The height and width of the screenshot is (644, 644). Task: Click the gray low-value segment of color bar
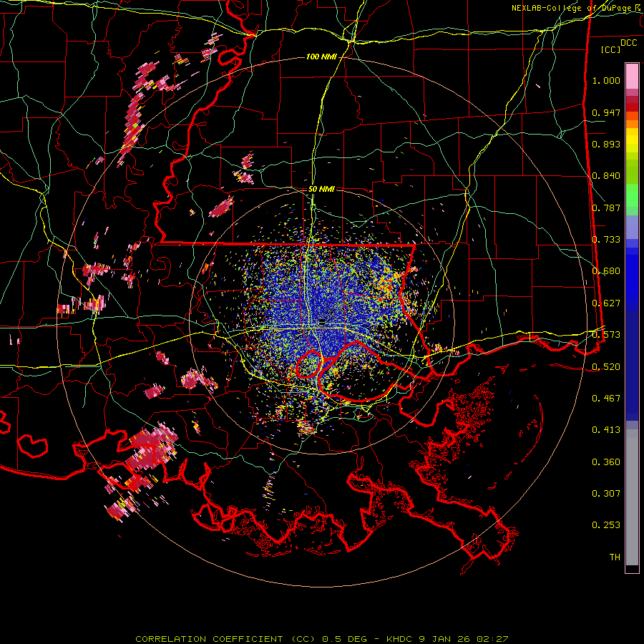632,497
